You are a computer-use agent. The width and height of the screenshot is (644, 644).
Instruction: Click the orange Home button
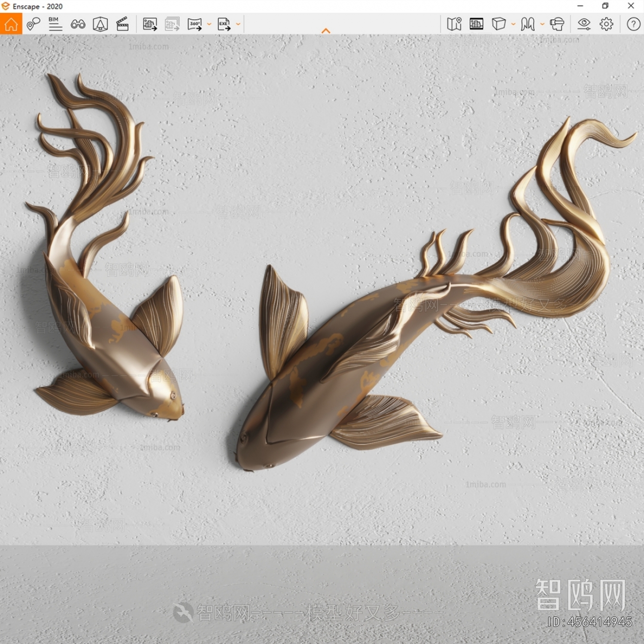click(11, 24)
